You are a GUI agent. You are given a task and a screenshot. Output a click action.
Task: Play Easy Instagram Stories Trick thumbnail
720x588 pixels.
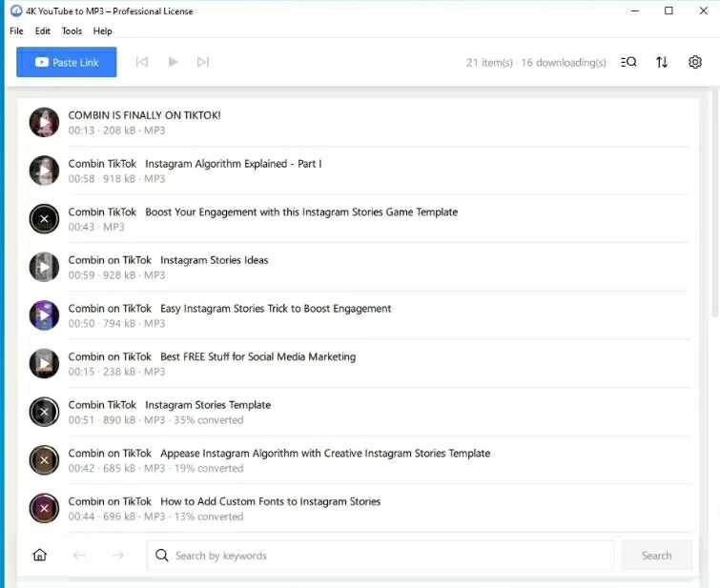pyautogui.click(x=44, y=315)
